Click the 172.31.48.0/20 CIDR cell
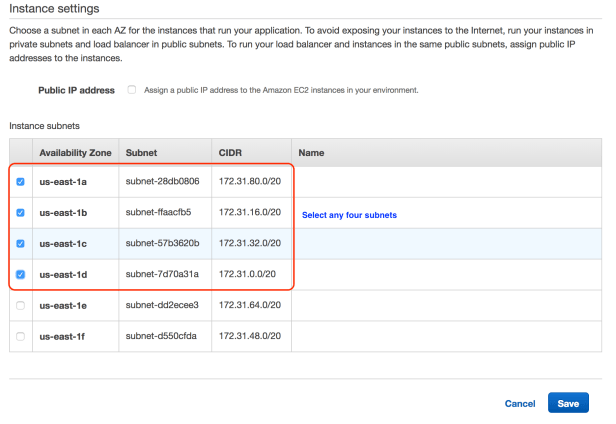Screen dimensions: 616x424 coord(249,336)
